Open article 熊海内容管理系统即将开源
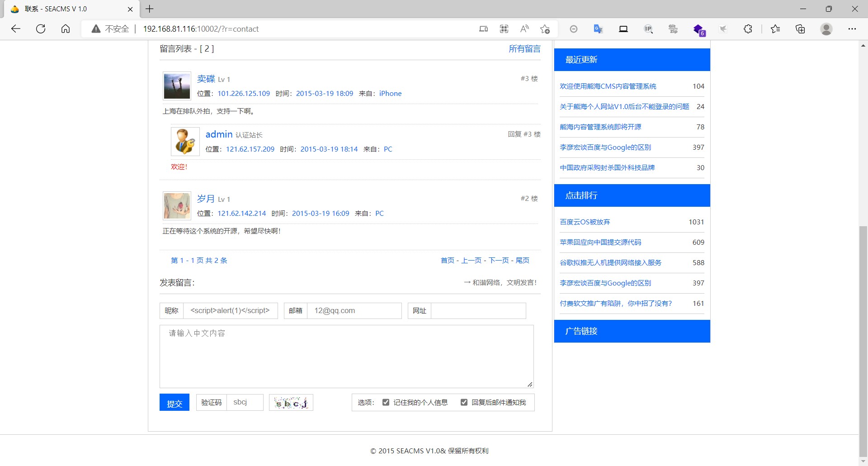Screen dimensions: 868x466 tap(600, 127)
